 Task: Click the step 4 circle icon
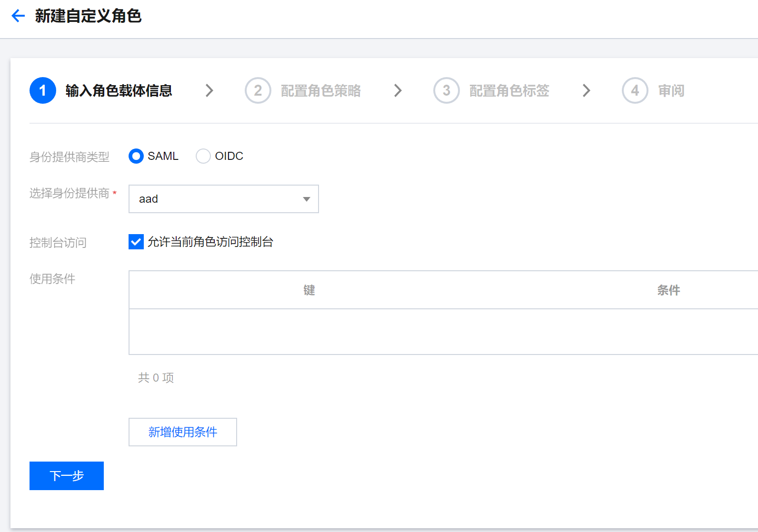[635, 90]
